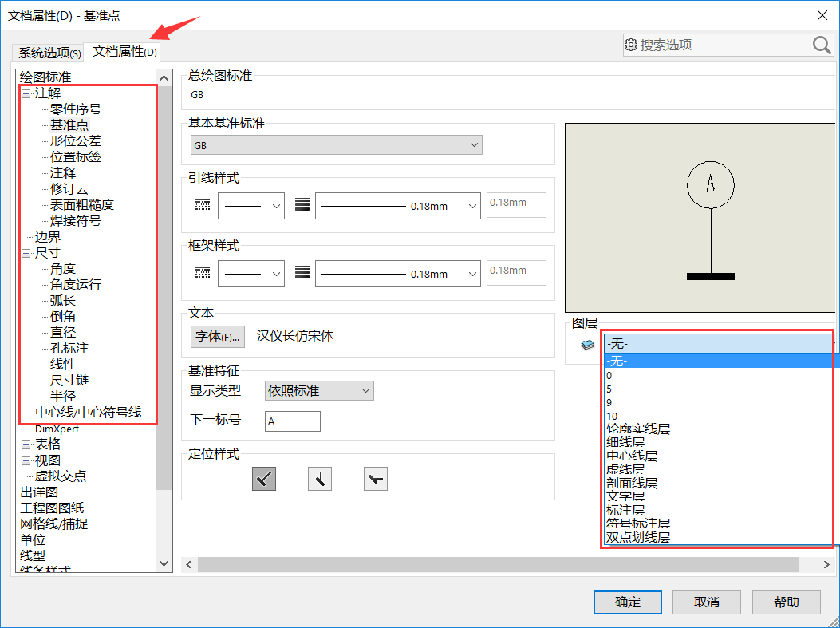Select 网格线/捕捉 in the tree
The height and width of the screenshot is (628, 840).
click(54, 523)
